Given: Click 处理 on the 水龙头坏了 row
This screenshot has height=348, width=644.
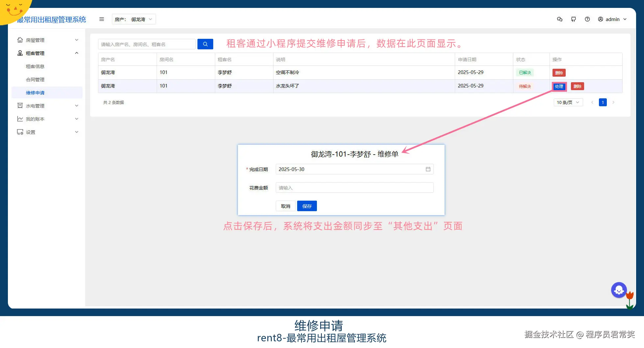Looking at the screenshot, I should point(559,86).
